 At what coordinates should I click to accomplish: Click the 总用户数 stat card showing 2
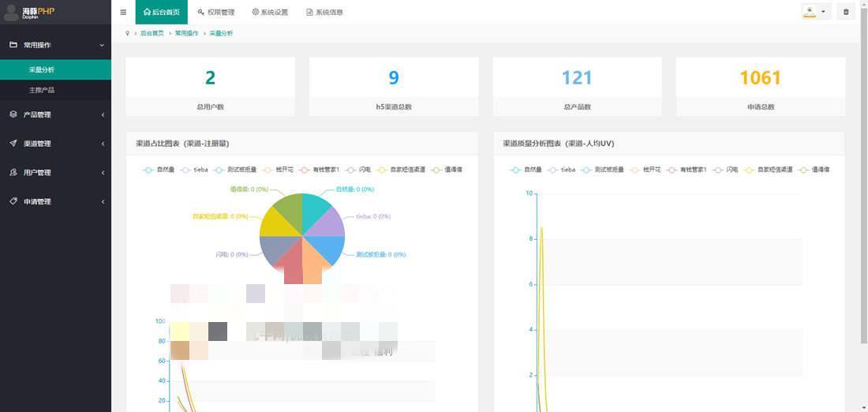coord(211,87)
